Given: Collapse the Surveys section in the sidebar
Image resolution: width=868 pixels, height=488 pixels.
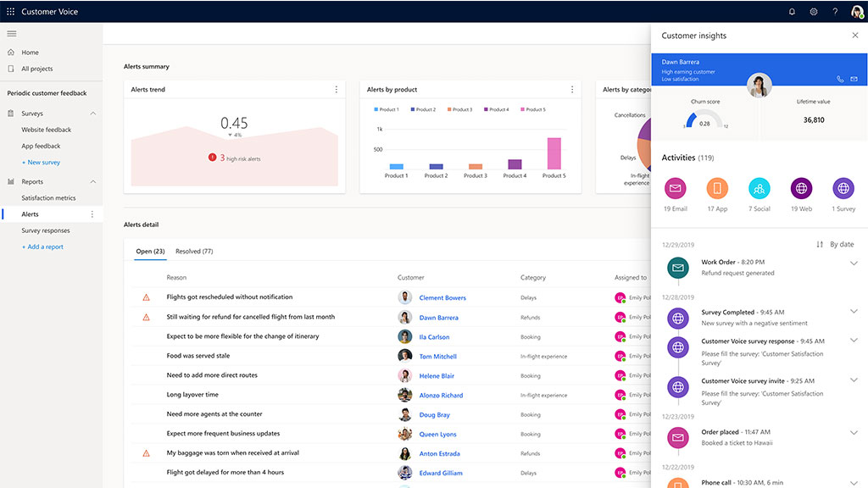Looking at the screenshot, I should [92, 113].
